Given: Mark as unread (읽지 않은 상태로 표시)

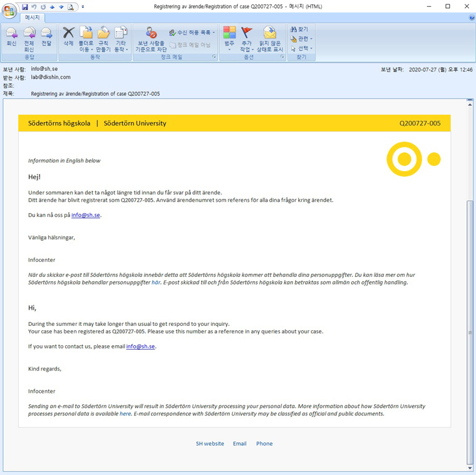Looking at the screenshot, I should pos(270,39).
